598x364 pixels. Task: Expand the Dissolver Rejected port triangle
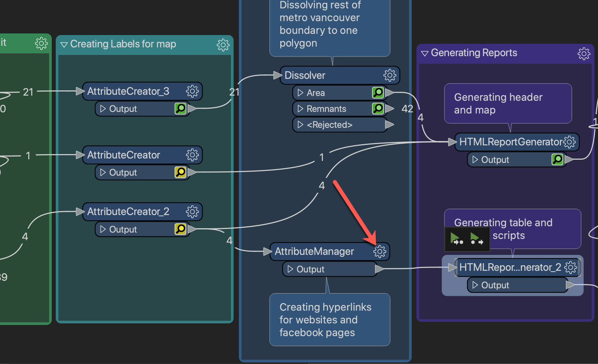click(301, 125)
